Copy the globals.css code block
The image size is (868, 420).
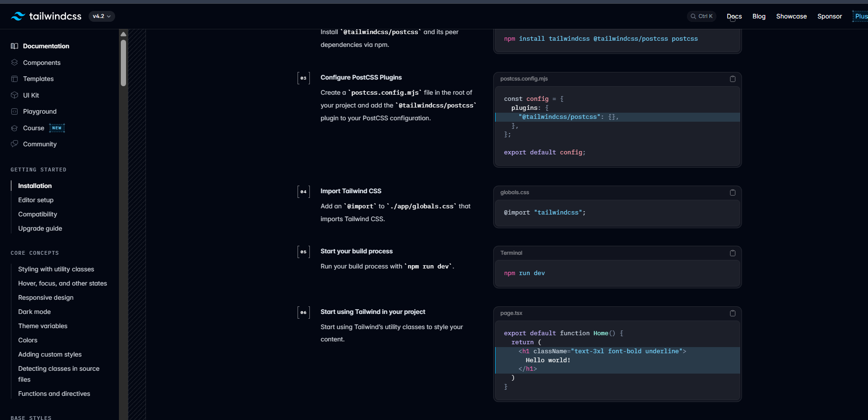(x=732, y=192)
